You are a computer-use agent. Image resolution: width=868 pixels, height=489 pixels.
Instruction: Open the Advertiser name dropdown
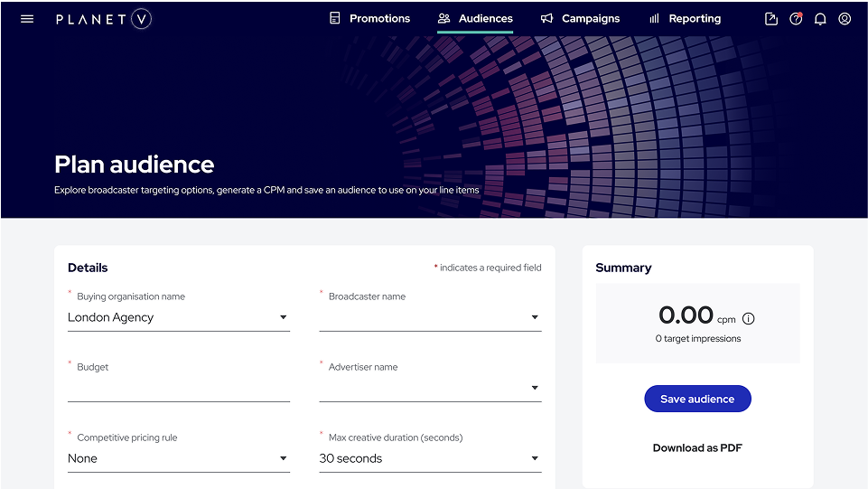(430, 388)
